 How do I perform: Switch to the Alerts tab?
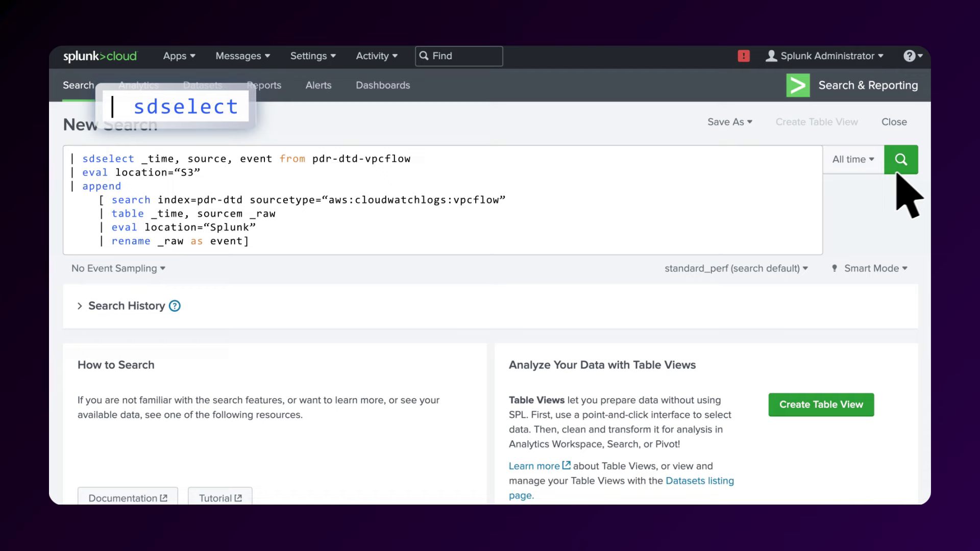point(318,85)
